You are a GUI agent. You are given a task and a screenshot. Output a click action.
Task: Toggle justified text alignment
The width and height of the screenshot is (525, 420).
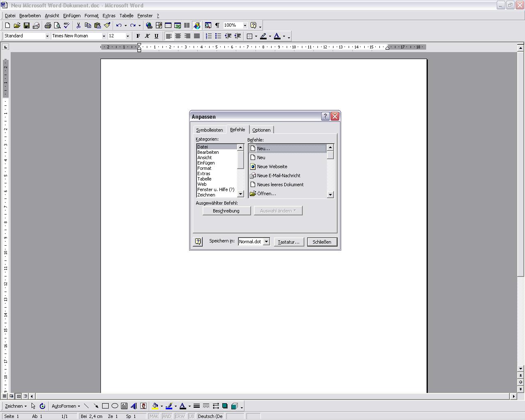tap(197, 36)
